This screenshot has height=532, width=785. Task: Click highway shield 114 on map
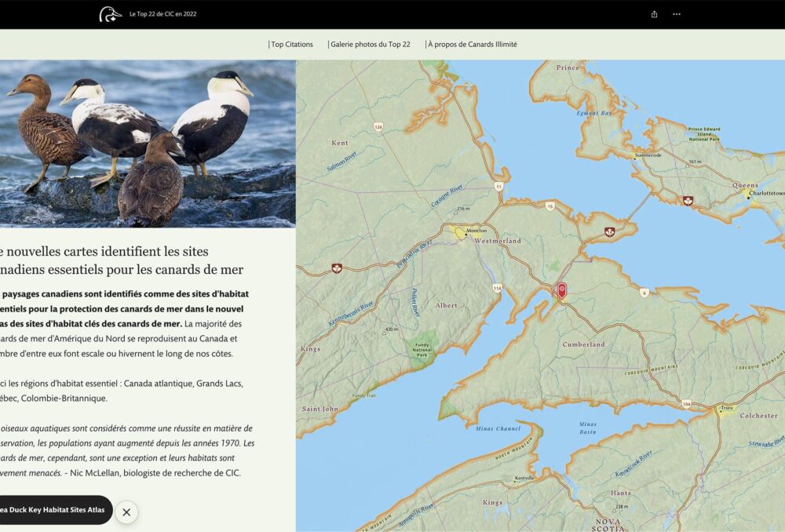497,288
